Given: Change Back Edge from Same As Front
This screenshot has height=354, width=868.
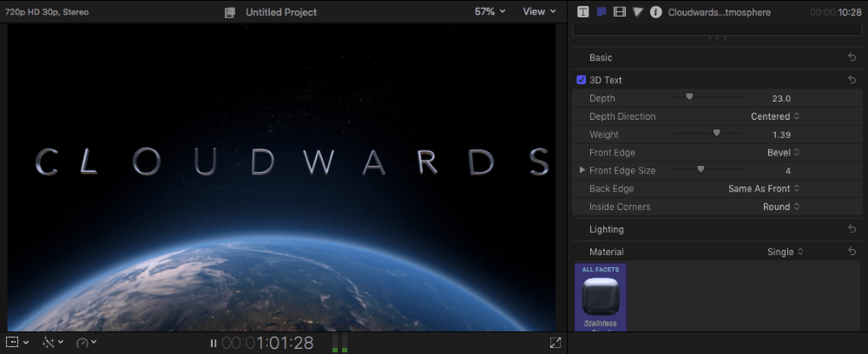Looking at the screenshot, I should pyautogui.click(x=764, y=188).
